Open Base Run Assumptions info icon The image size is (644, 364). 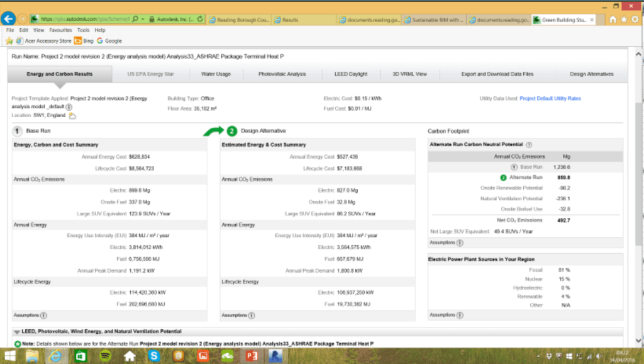(43, 316)
